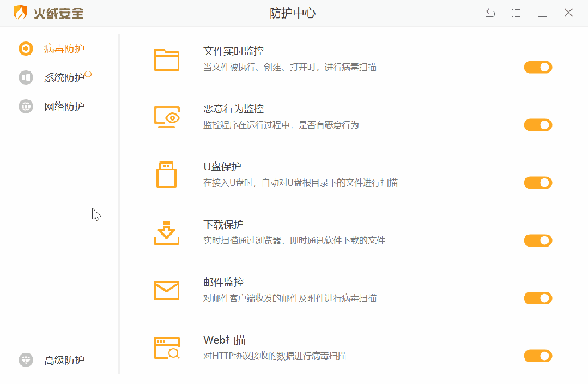Select the 病毒防护 tab

(64, 49)
